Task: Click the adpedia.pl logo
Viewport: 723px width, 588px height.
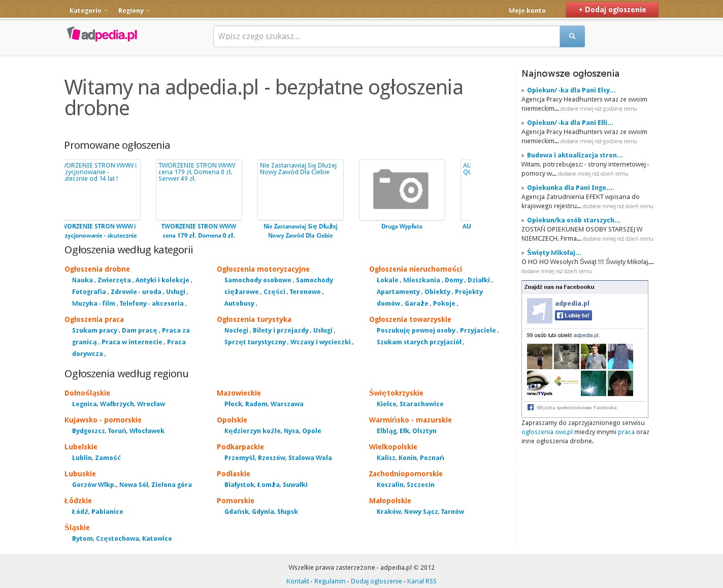Action: (x=102, y=35)
